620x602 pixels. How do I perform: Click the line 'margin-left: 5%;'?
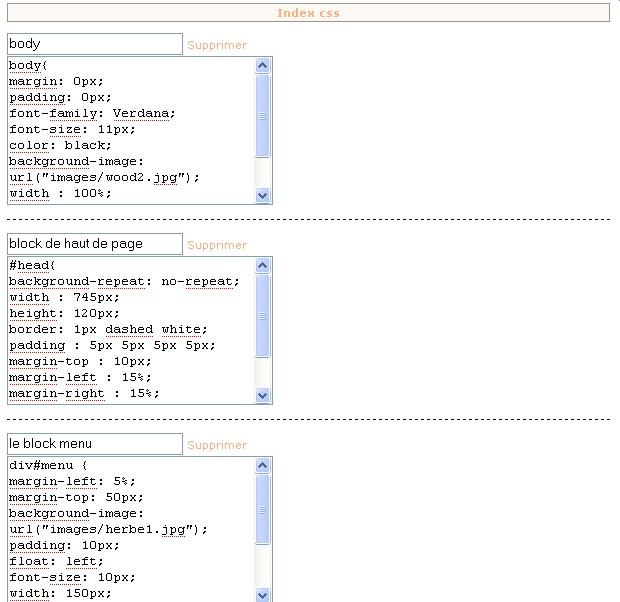72,482
